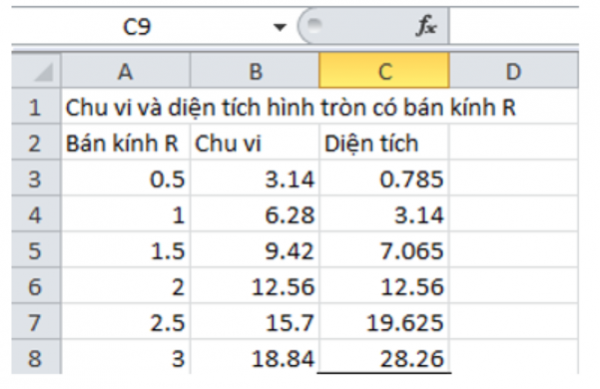The height and width of the screenshot is (389, 600).
Task: Select cell with area 19.625
Action: (x=384, y=322)
